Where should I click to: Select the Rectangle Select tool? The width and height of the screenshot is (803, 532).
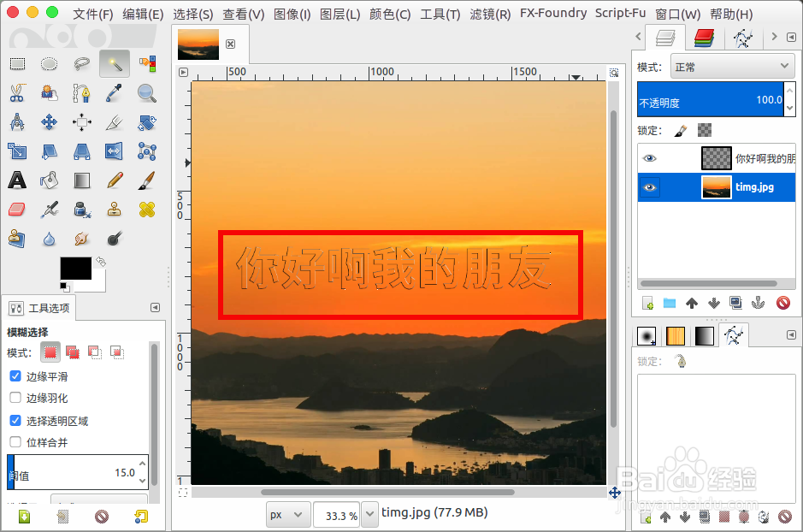(17, 64)
